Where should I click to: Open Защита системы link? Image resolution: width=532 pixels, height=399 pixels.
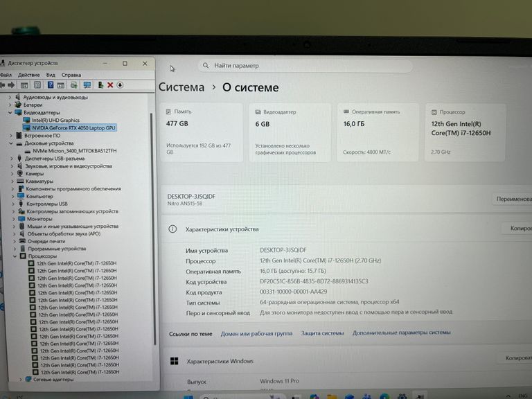pos(322,333)
